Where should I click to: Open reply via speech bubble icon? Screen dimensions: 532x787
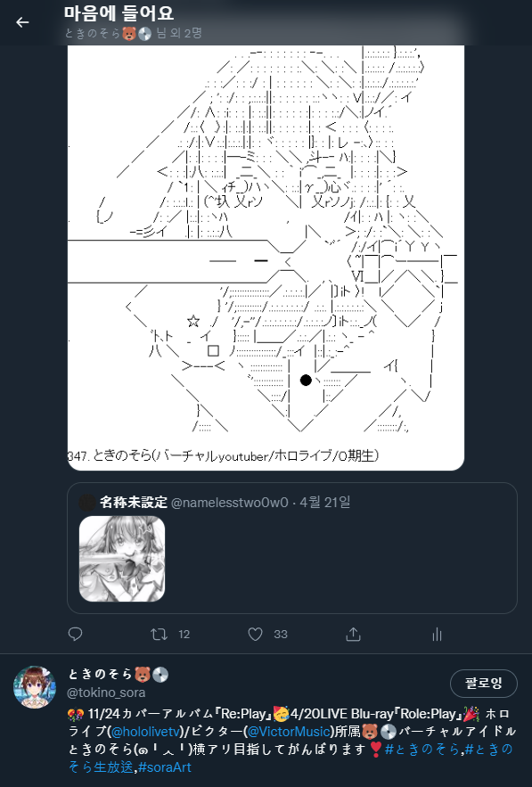click(75, 634)
